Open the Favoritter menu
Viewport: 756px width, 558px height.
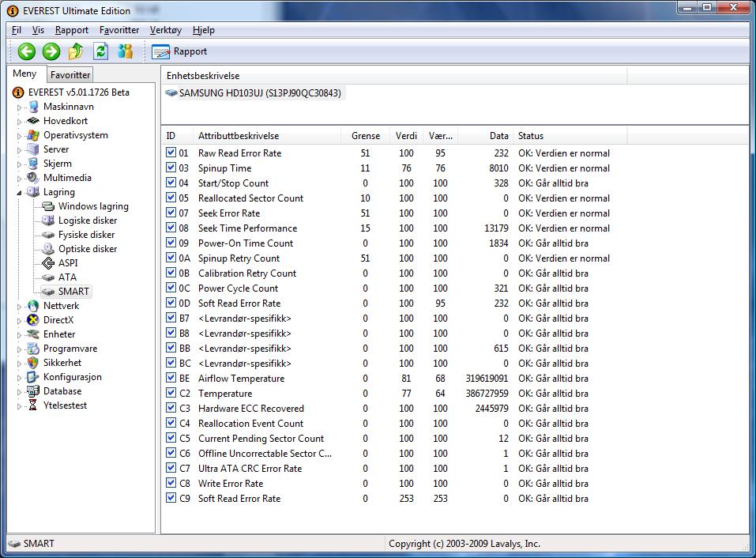tap(119, 30)
